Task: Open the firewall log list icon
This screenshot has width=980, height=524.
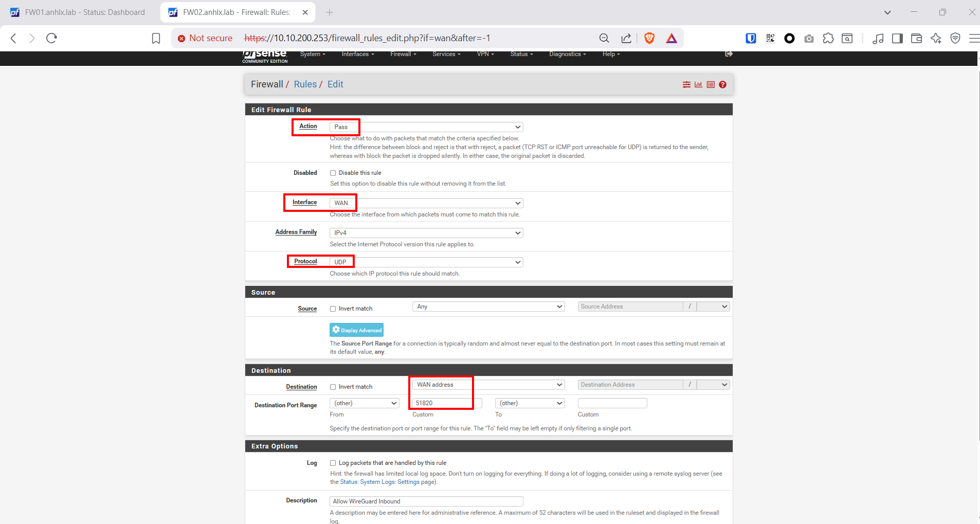Action: 711,85
